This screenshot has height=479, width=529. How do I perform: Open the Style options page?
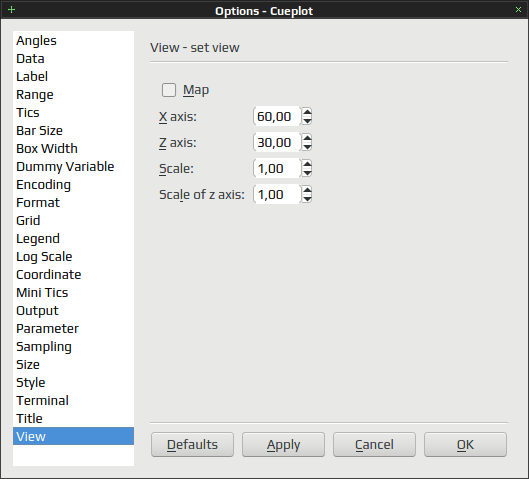73,382
